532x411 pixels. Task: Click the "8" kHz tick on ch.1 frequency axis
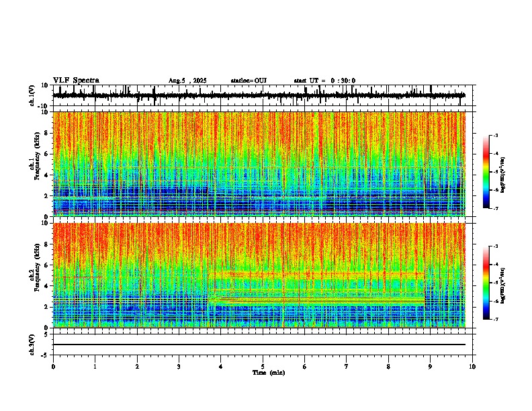[x=46, y=133]
